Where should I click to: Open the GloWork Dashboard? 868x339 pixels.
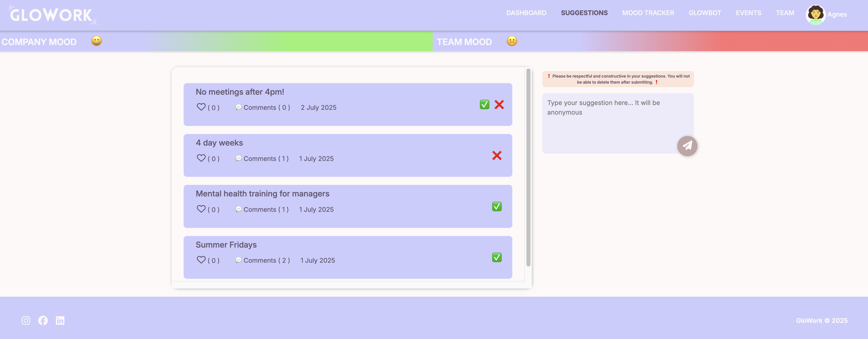point(526,13)
